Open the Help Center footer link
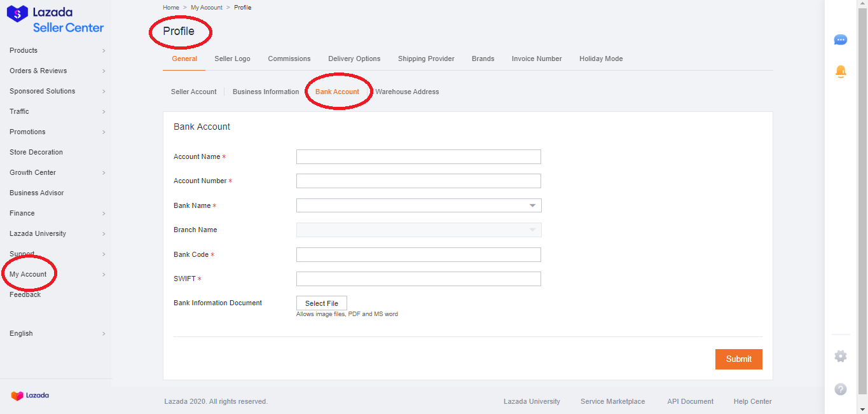Viewport: 868px width, 414px height. [752, 401]
